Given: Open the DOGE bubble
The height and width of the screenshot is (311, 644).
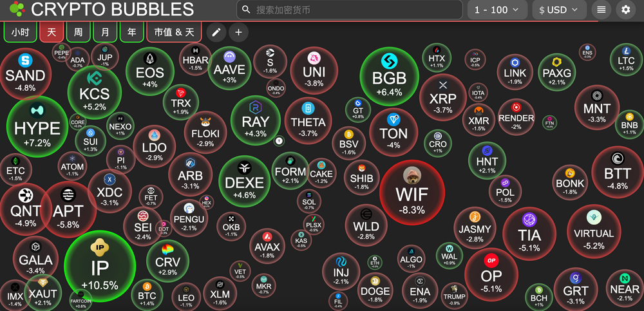Looking at the screenshot, I should (375, 290).
